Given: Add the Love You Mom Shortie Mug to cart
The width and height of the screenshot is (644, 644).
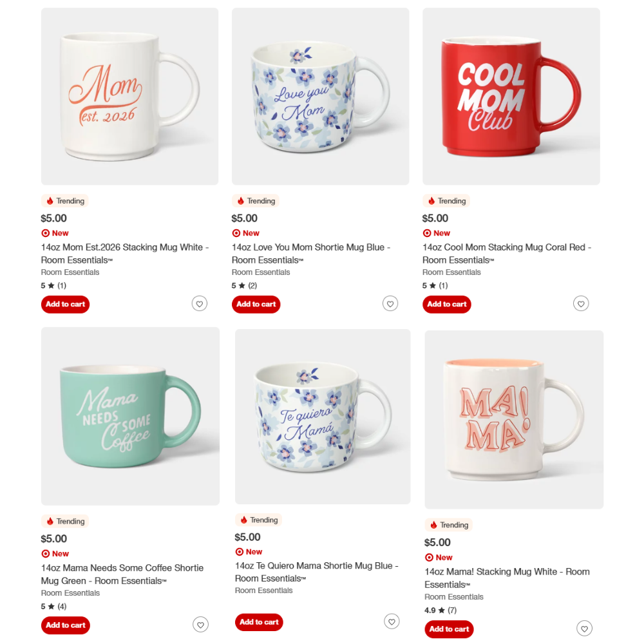Looking at the screenshot, I should pos(256,304).
